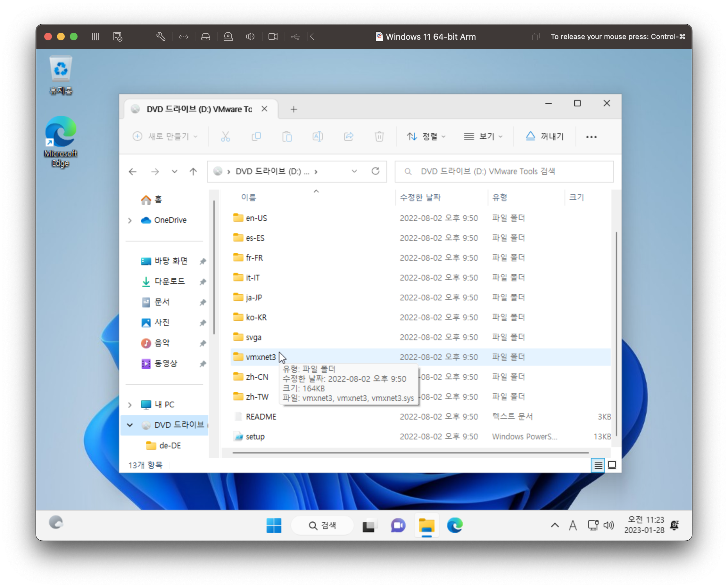The image size is (728, 588).
Task: Click the taskbar volume icon
Action: (x=609, y=525)
